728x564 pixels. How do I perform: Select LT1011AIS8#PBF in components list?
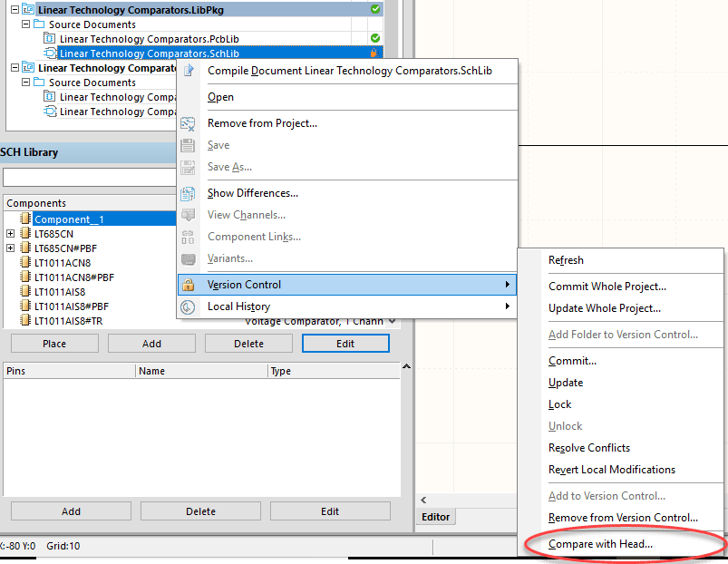[72, 306]
